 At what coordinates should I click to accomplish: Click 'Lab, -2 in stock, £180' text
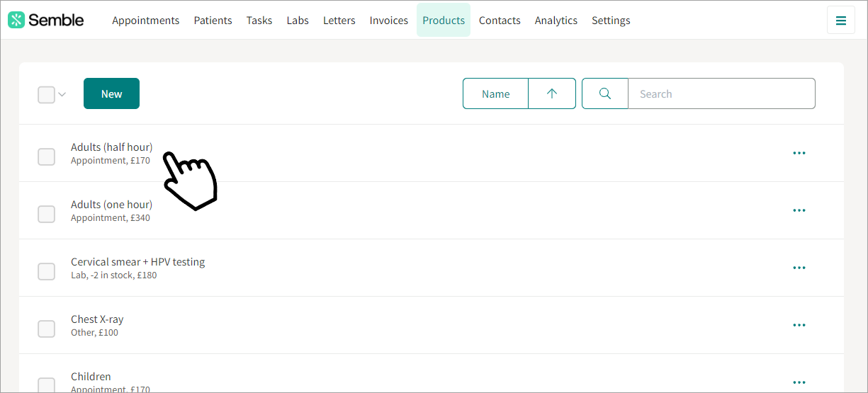[x=114, y=275]
